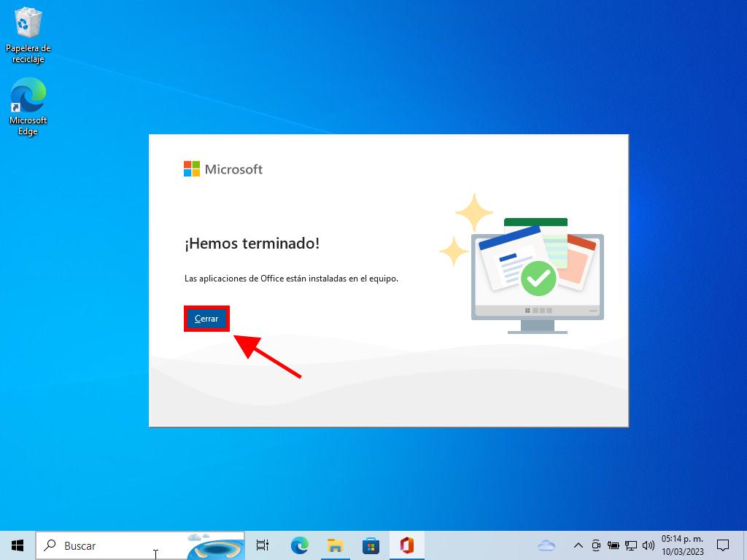Open the notification center icon

pos(723,545)
